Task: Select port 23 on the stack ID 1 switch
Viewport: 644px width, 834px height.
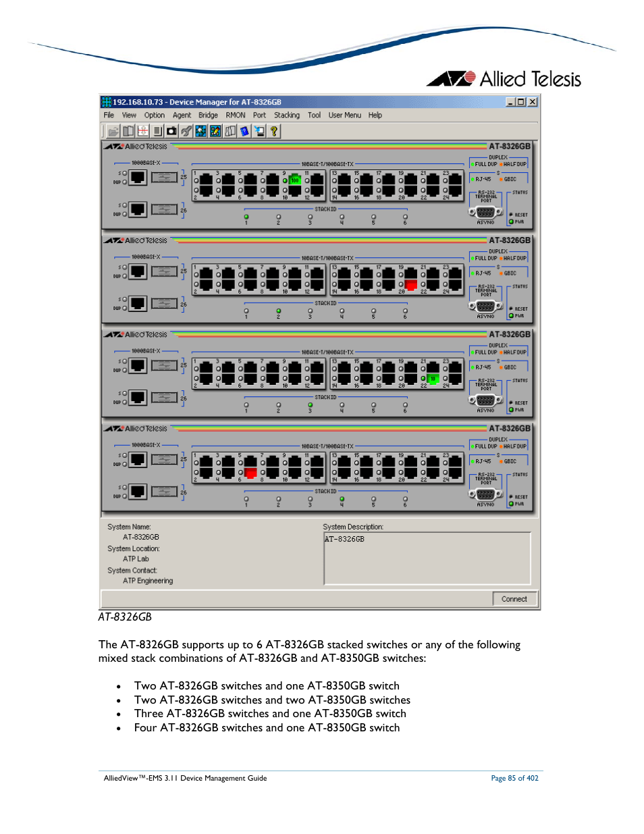Action: 456,180
